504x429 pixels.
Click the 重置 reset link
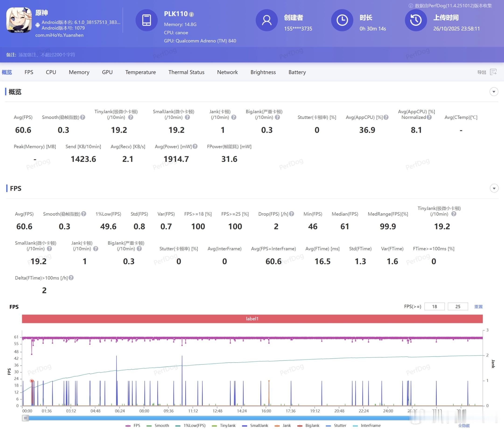click(x=478, y=307)
